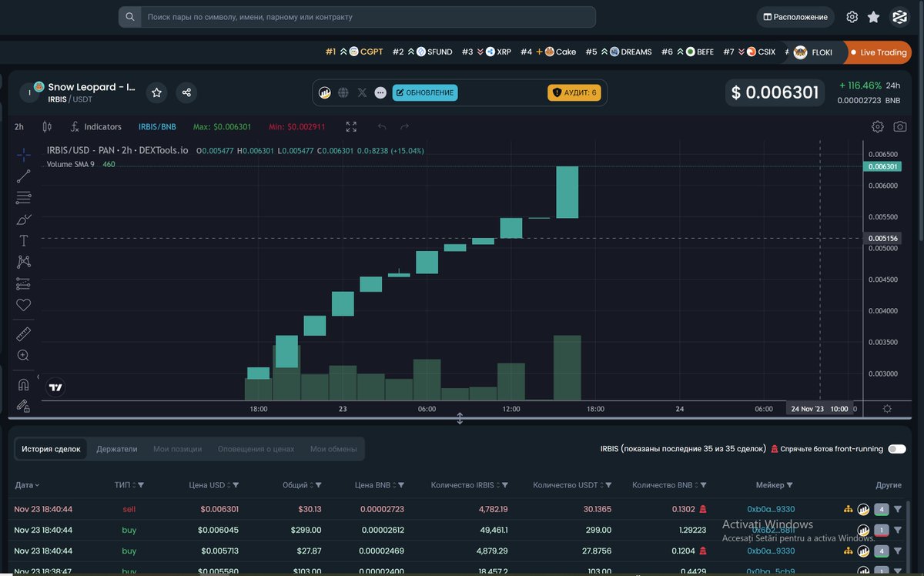The height and width of the screenshot is (576, 924).
Task: Click the search input field
Action: [x=368, y=16]
